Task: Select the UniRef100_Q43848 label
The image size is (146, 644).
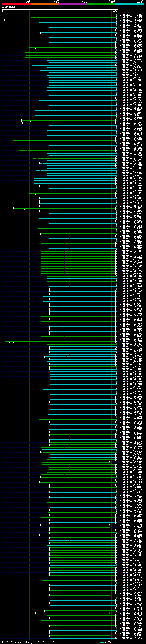Action: click(131, 47)
